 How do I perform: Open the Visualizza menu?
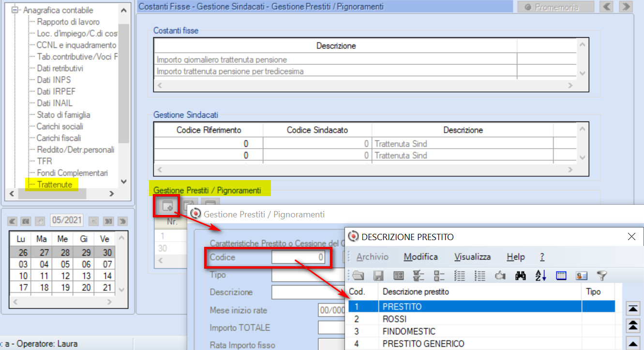coord(472,257)
